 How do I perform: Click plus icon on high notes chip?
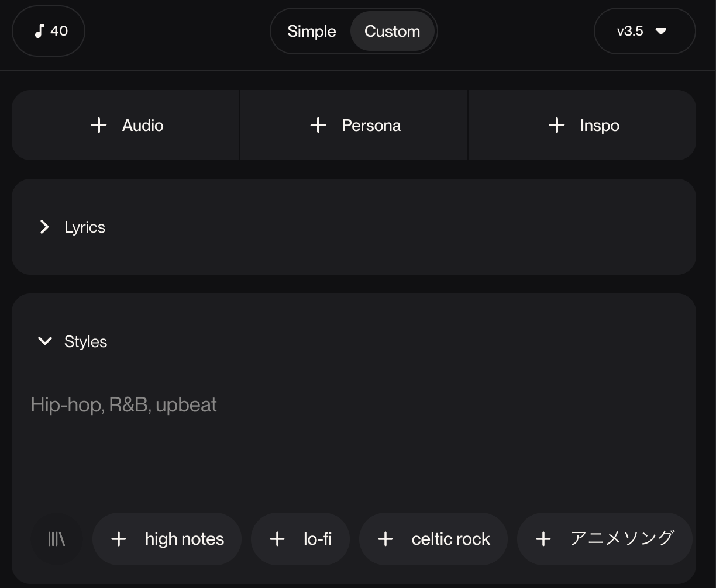tap(119, 539)
